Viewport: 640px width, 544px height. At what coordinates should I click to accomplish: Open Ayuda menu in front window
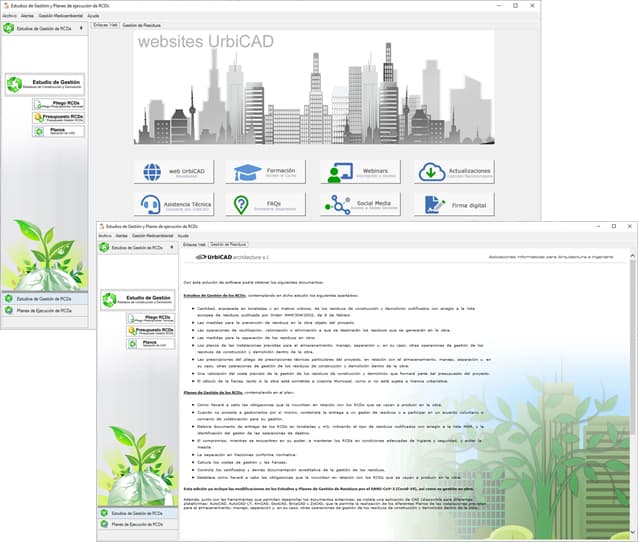click(183, 236)
